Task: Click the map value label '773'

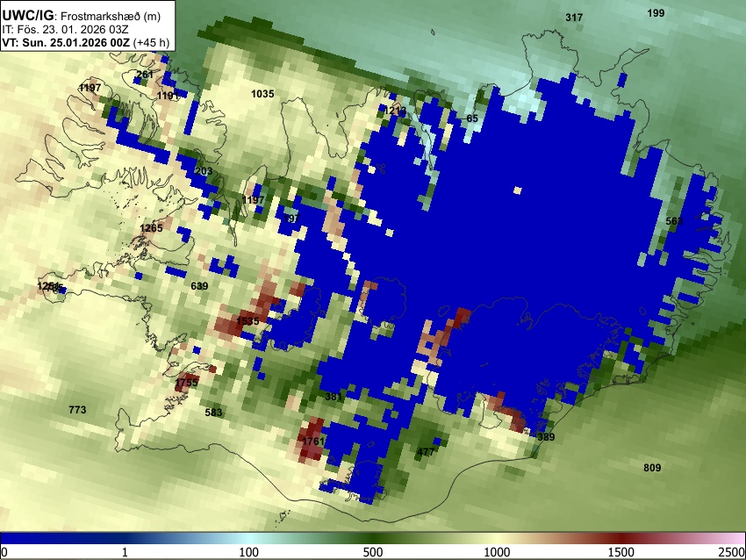Action: pos(77,410)
